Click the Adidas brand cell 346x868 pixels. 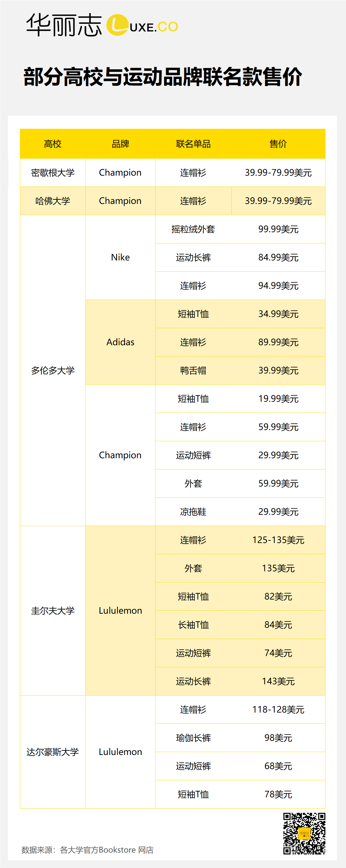[120, 342]
